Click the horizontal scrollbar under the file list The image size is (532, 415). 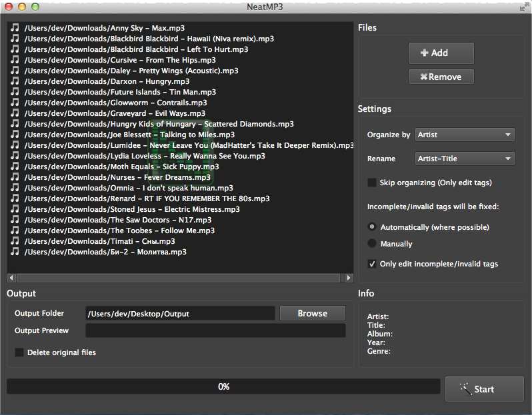[x=180, y=278]
